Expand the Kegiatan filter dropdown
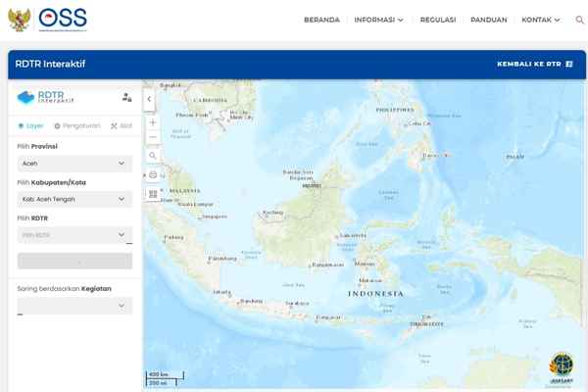 (74, 306)
